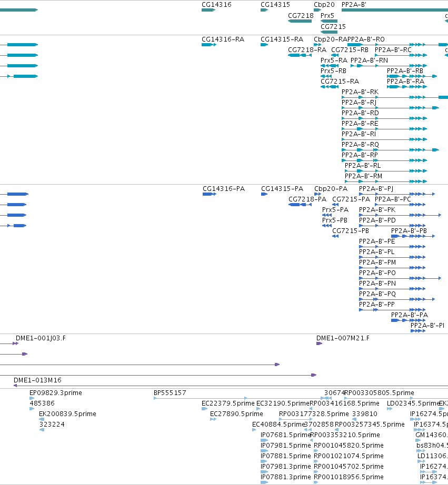448x485 pixels.
Task: Select transcript PP2A-B'-RP
Action: pos(360,155)
